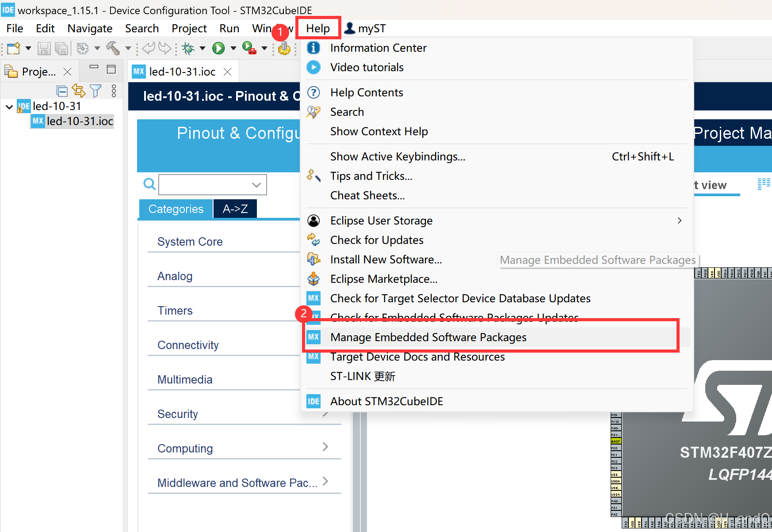Maximize the Project Explorer panel

coord(111,69)
